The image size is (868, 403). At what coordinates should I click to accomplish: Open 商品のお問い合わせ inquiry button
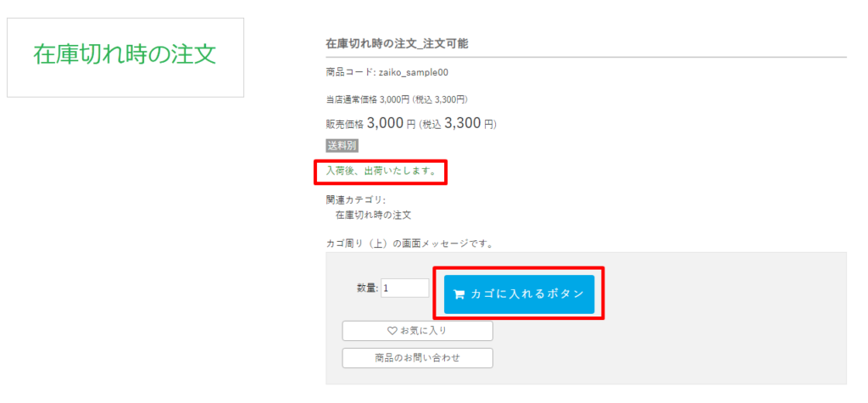[417, 358]
